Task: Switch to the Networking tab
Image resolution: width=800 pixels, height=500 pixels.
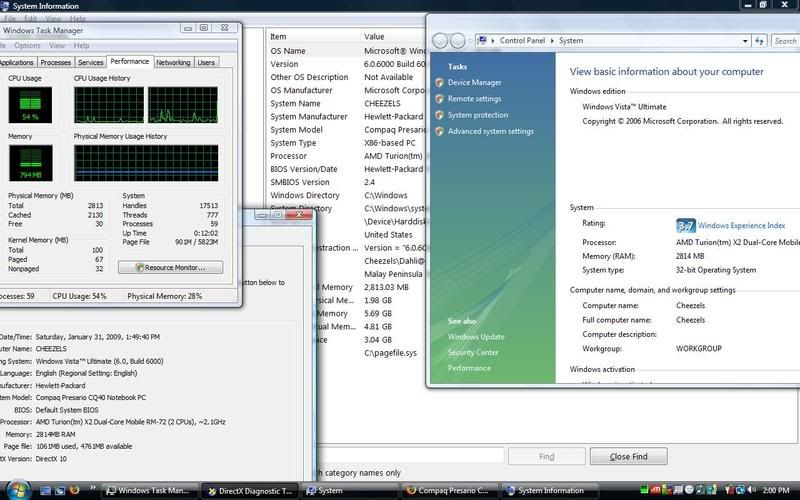Action: pos(173,62)
